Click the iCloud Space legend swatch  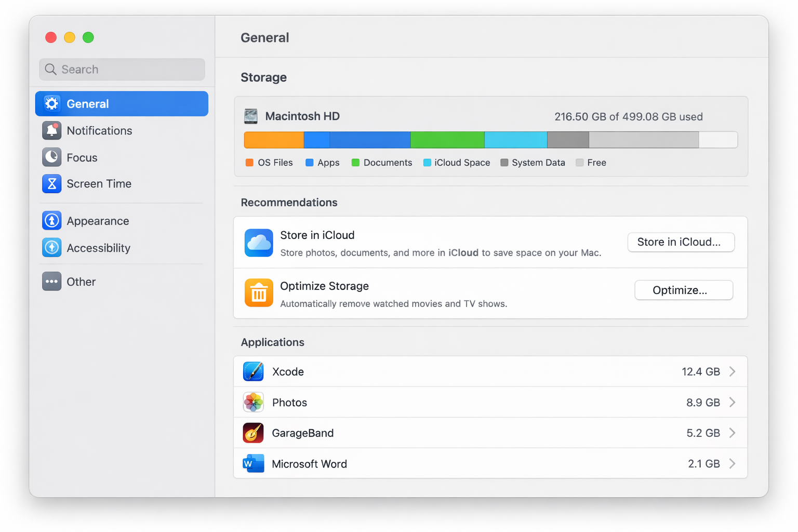point(427,163)
